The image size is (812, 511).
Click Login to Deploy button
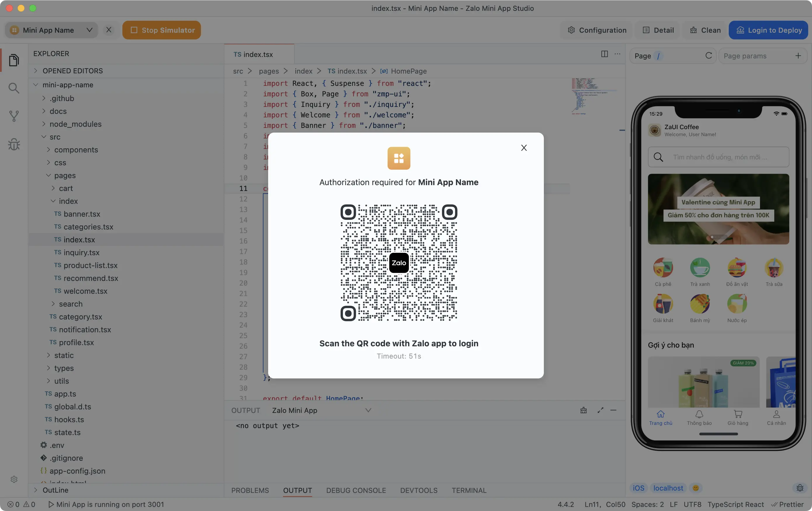(768, 29)
